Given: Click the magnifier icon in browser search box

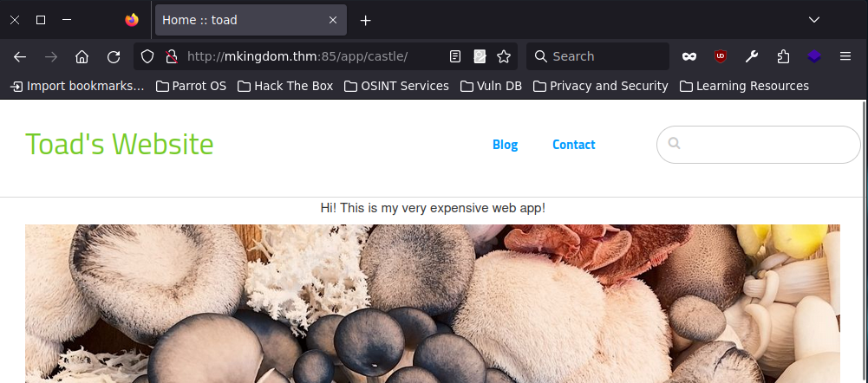Looking at the screenshot, I should [541, 56].
